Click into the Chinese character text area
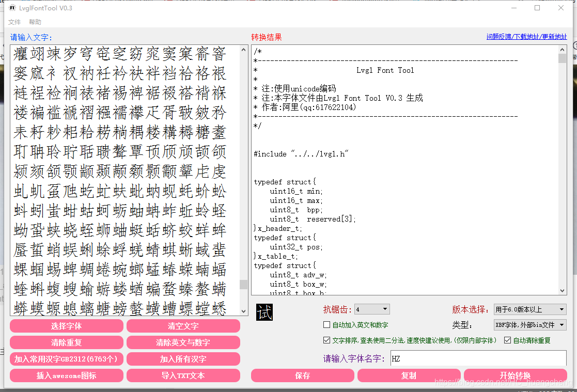The height and width of the screenshot is (392, 577). [x=125, y=180]
